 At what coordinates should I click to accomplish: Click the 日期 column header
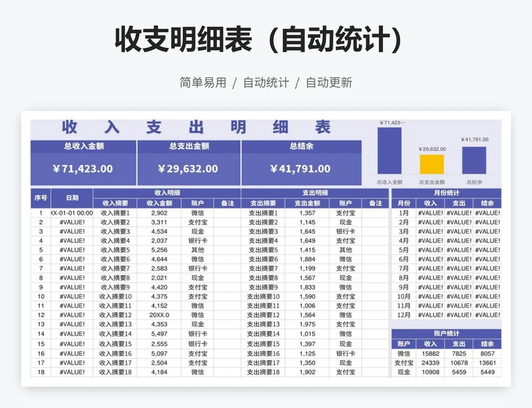(x=72, y=198)
